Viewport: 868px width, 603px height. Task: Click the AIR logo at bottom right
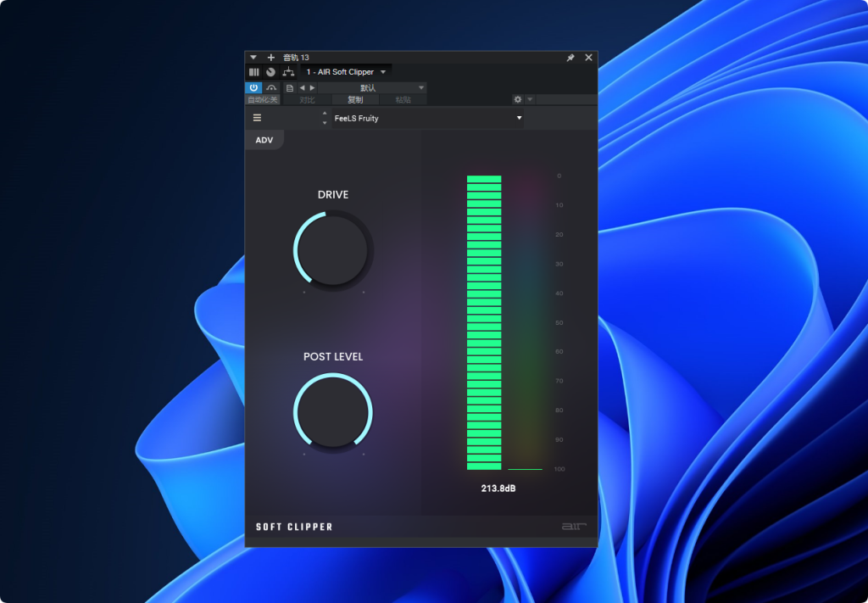pos(574,527)
